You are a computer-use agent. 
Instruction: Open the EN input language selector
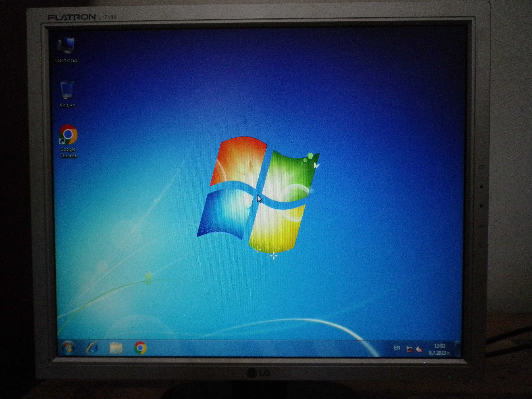[x=397, y=348]
